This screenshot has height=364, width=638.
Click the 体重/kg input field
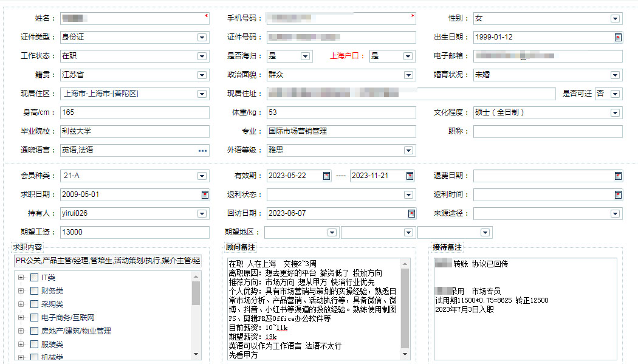pos(341,112)
